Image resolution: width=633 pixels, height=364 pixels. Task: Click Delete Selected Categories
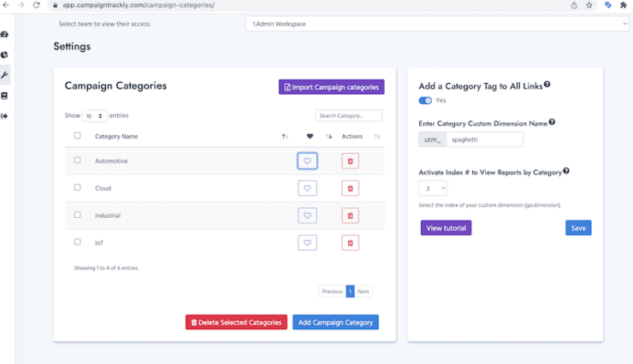tap(236, 322)
